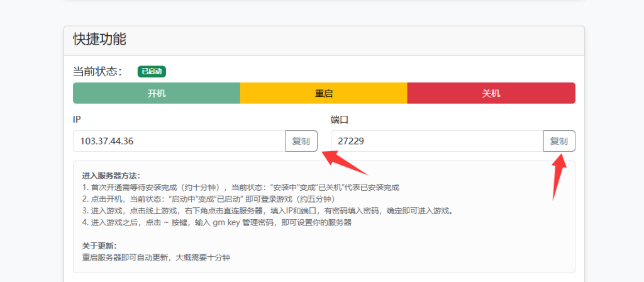The image size is (644, 282).
Task: Click instruction step 3 about 直连服务器
Action: (267, 210)
